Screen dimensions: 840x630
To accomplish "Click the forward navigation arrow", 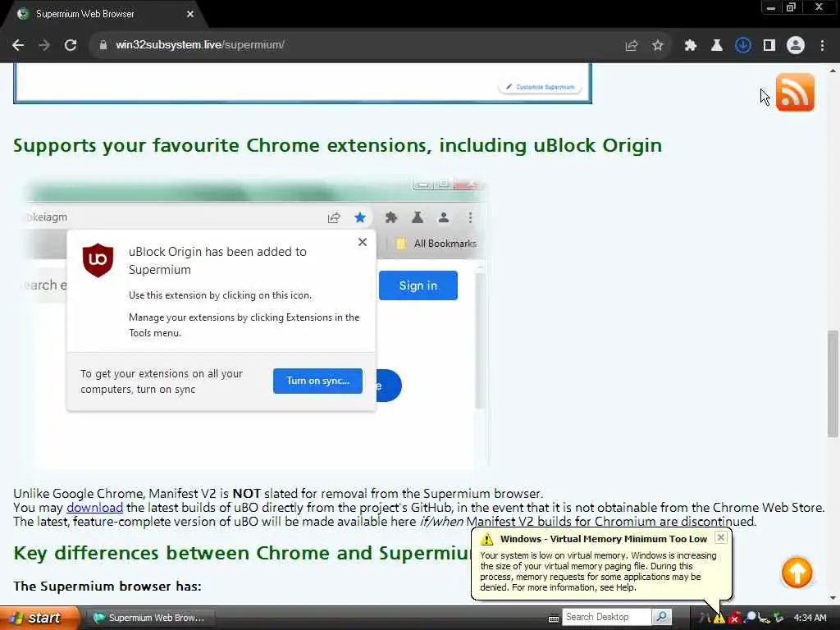I will 44,46.
